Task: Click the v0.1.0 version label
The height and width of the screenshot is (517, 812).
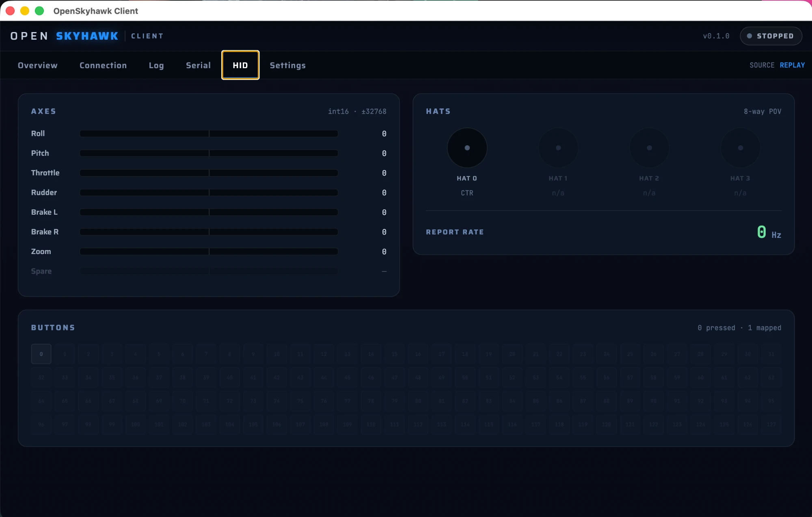Action: tap(716, 36)
